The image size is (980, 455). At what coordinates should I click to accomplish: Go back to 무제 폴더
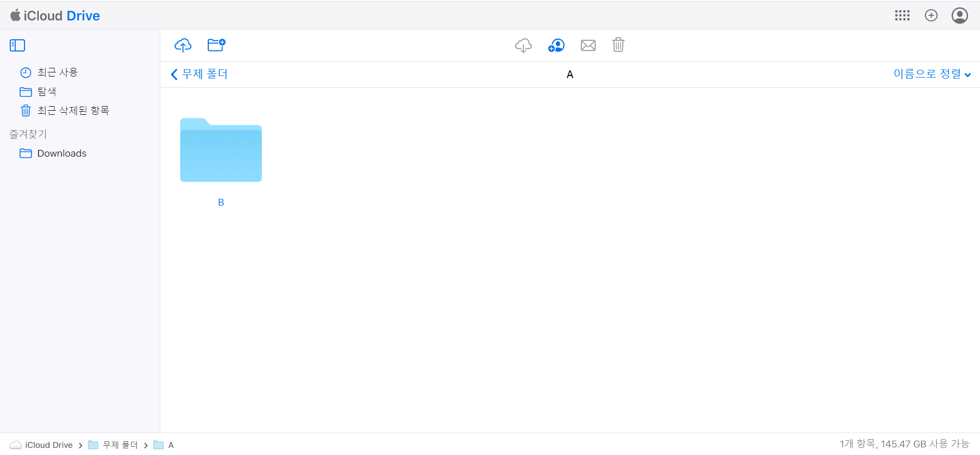[199, 74]
